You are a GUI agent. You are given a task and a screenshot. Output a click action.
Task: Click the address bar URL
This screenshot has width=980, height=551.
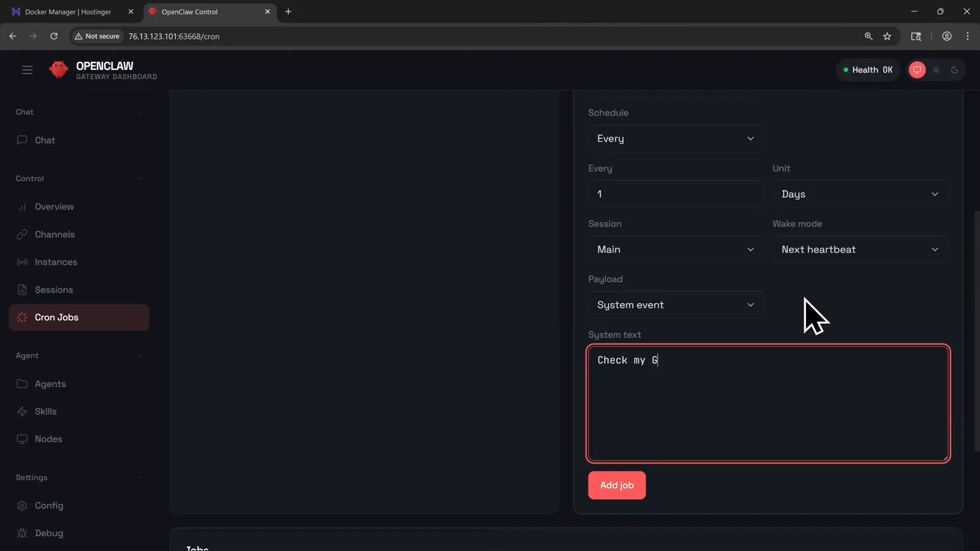click(174, 36)
